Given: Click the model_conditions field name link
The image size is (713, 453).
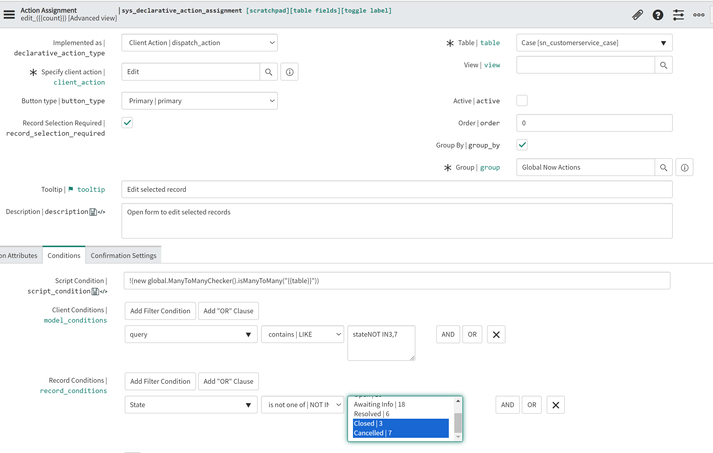Looking at the screenshot, I should tap(75, 320).
